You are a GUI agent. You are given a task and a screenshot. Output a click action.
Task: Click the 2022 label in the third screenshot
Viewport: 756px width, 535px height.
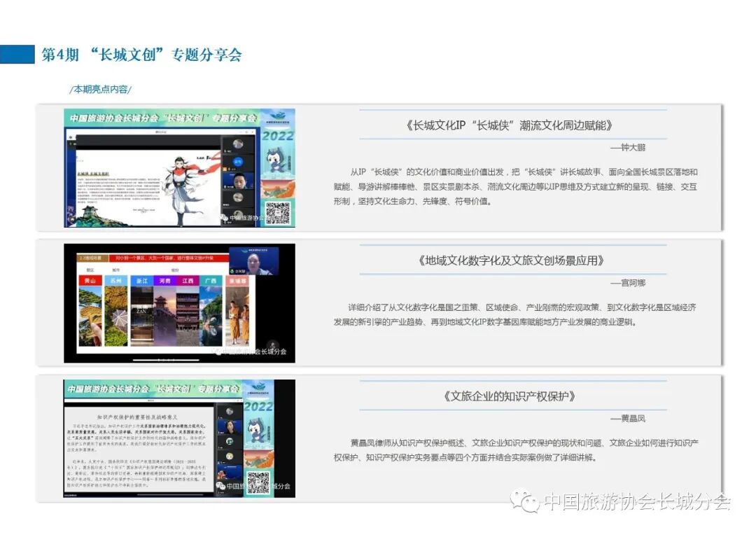click(258, 407)
